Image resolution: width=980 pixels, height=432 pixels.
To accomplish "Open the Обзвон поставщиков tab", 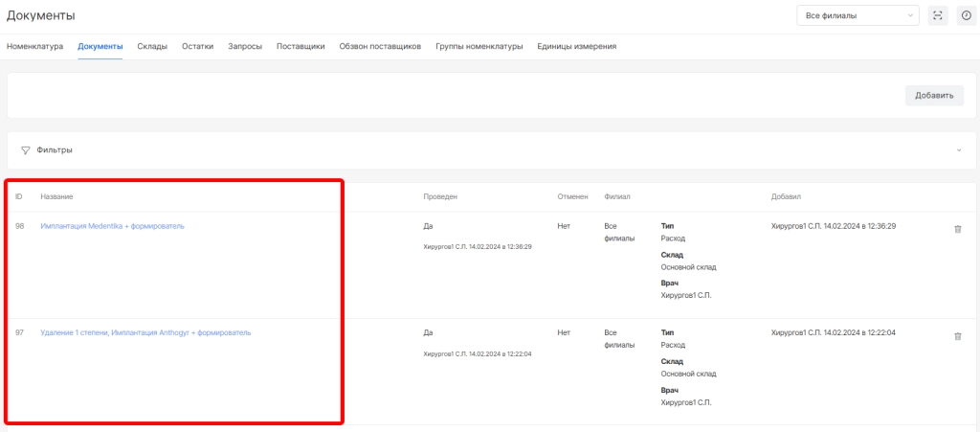I will (380, 46).
